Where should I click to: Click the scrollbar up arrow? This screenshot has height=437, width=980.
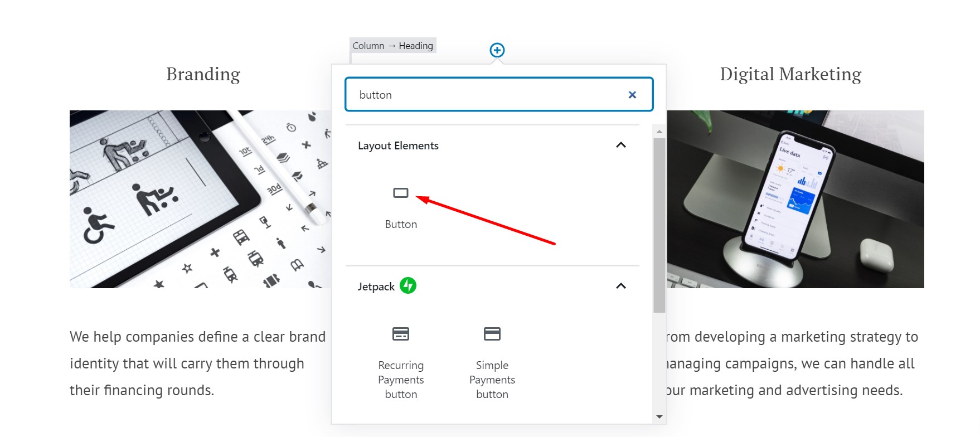point(659,132)
